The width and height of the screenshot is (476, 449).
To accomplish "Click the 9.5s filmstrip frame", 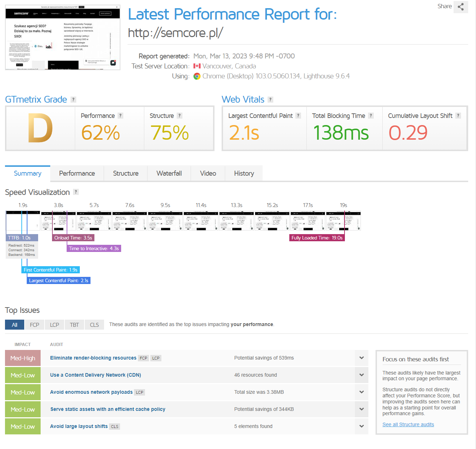I will click(x=165, y=221).
